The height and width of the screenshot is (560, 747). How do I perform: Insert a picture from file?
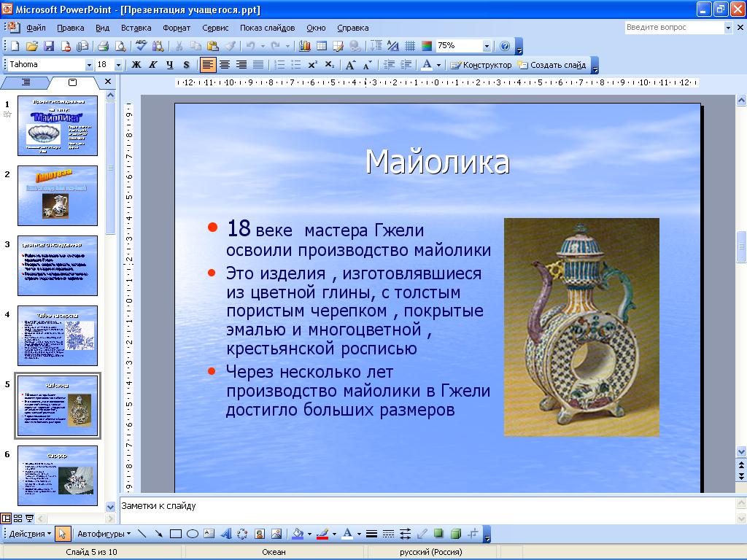[276, 534]
